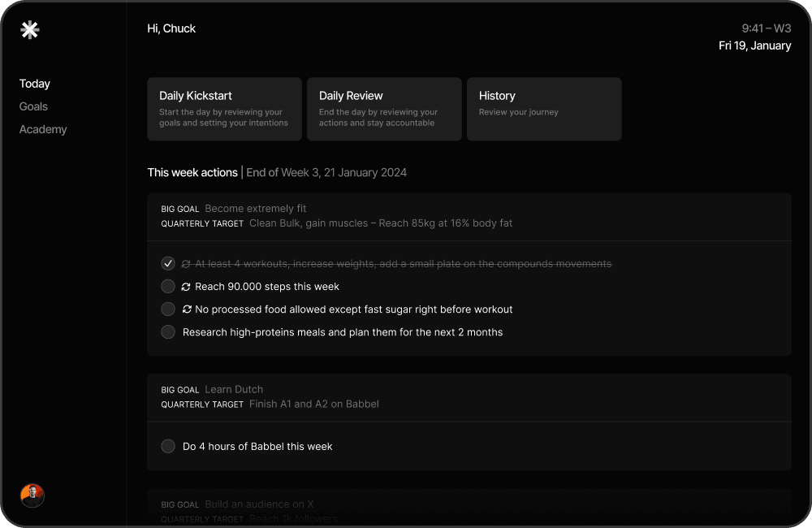Click the asterisk app logo
812x528 pixels.
[30, 30]
